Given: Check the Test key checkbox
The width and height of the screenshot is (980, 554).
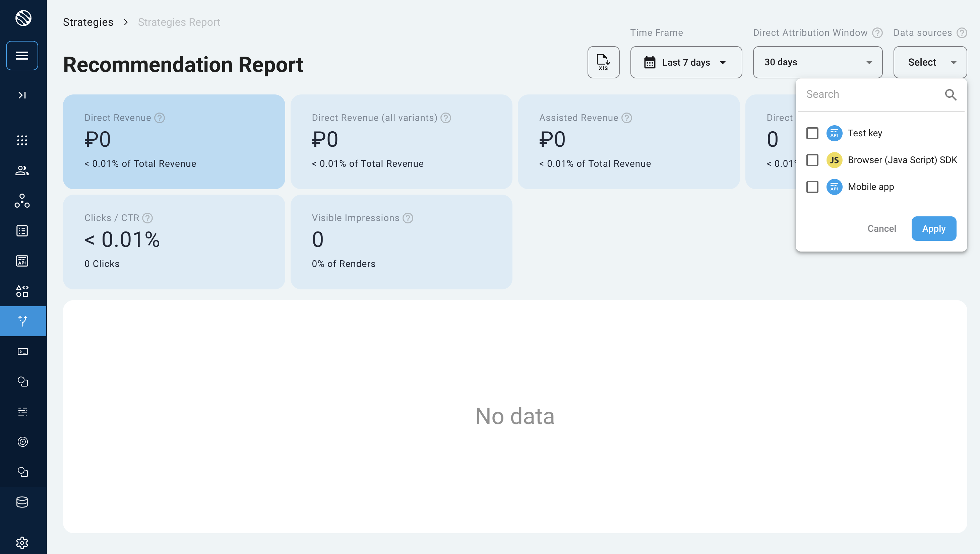Looking at the screenshot, I should click(812, 133).
